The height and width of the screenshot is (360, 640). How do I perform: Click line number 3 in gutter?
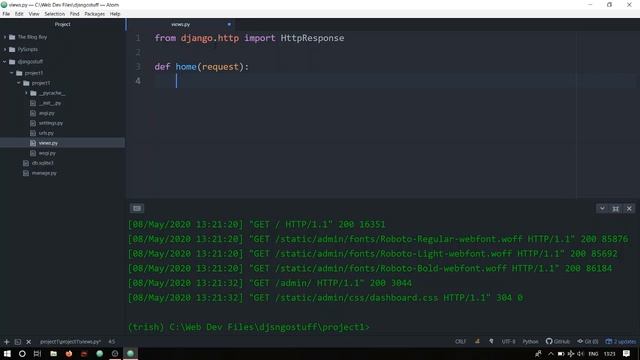tap(138, 67)
